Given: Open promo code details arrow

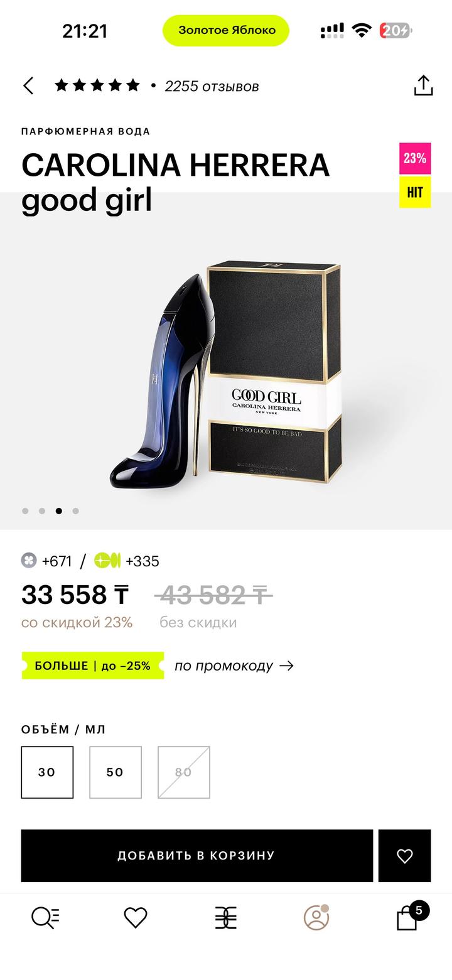Looking at the screenshot, I should (x=287, y=665).
